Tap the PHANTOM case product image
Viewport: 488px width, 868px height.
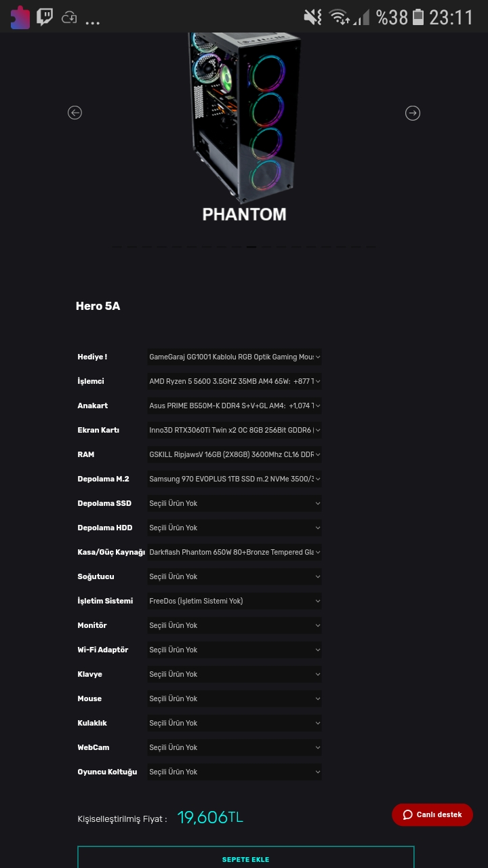pyautogui.click(x=244, y=115)
